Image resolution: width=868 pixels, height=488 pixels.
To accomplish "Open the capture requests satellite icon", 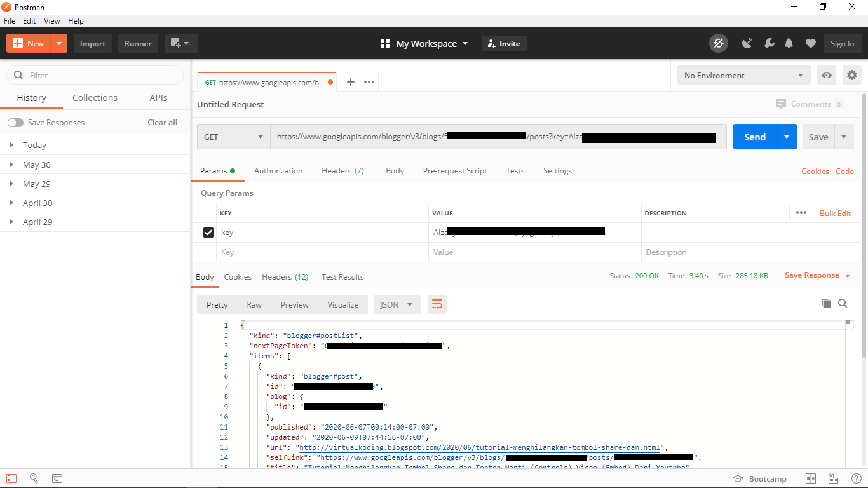I will pos(747,43).
